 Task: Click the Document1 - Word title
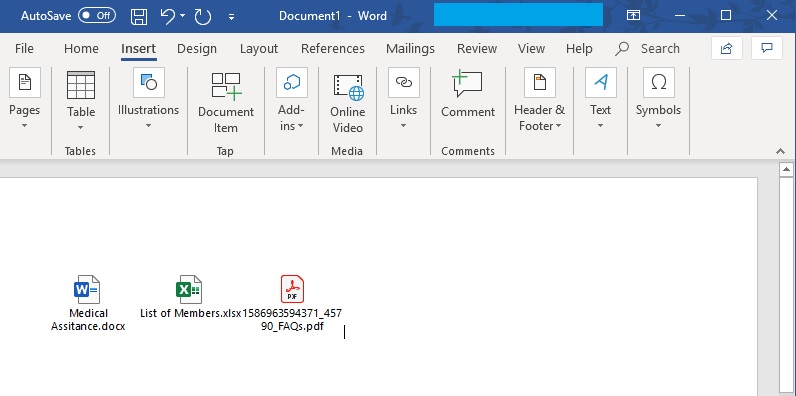tap(333, 16)
